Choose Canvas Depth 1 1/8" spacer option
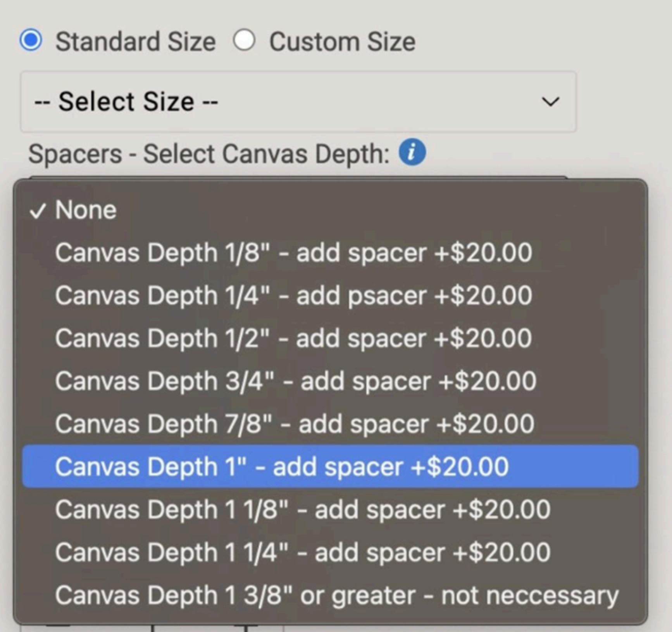This screenshot has height=632, width=672. point(302,509)
